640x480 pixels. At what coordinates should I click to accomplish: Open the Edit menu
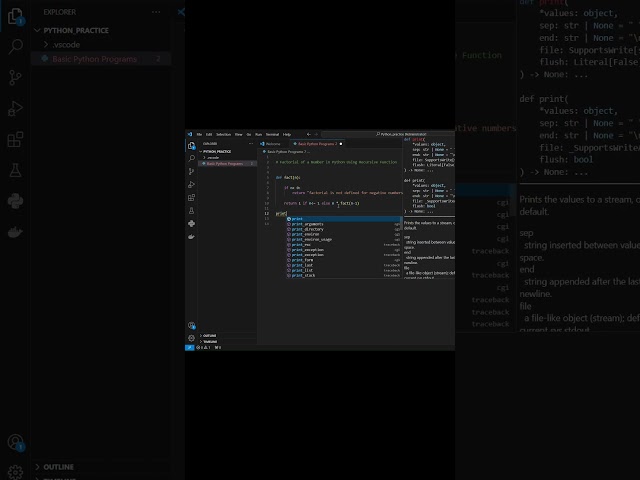click(x=209, y=134)
